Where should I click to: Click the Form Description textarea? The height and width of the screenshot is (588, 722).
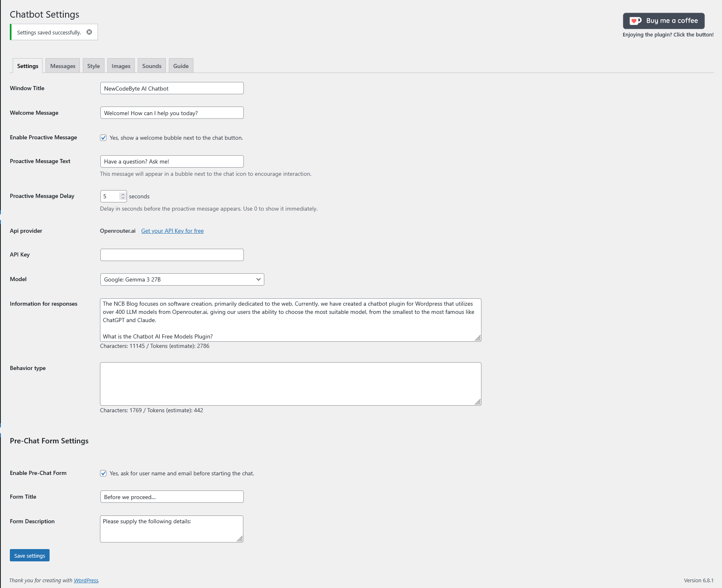pos(172,529)
